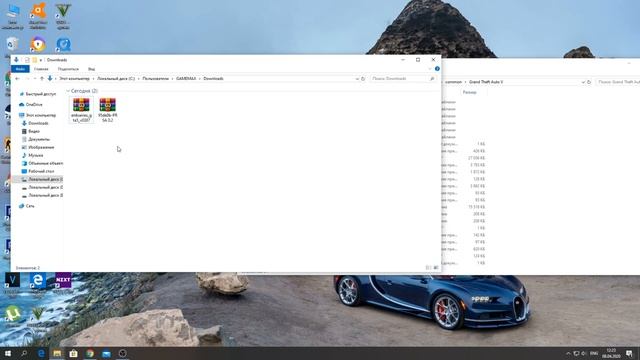Click common breadcrumb in back window

point(453,82)
